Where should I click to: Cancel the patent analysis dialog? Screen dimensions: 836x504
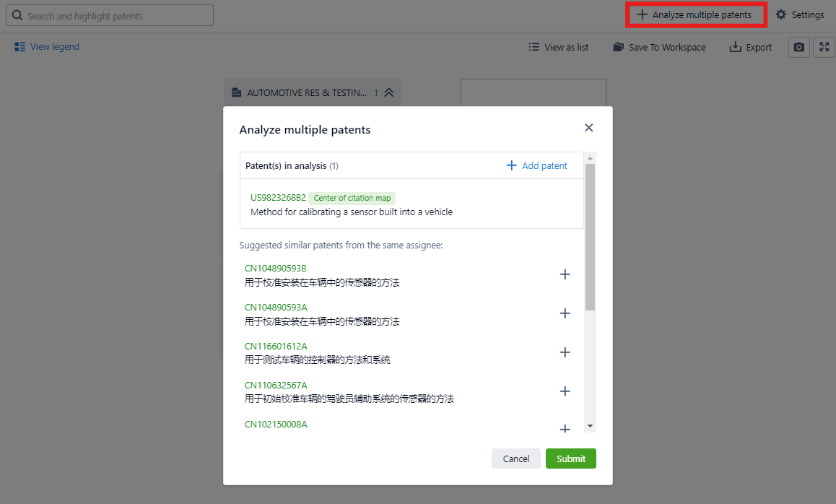tap(515, 459)
